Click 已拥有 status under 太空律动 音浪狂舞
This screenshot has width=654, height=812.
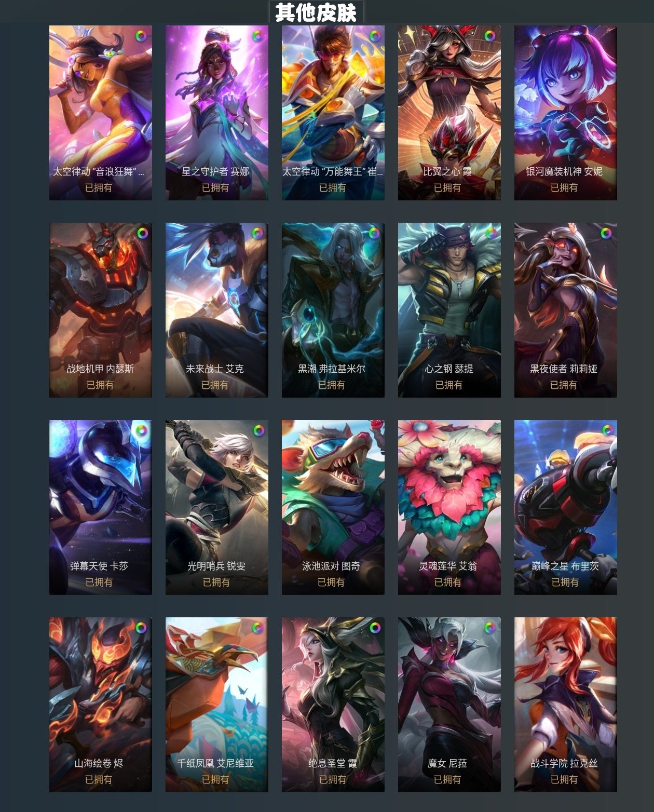(99, 187)
